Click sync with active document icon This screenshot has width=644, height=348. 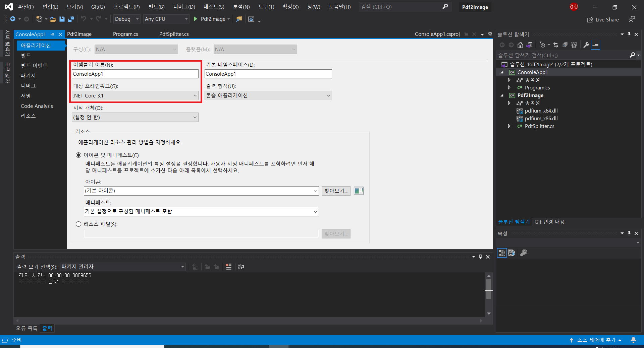556,45
